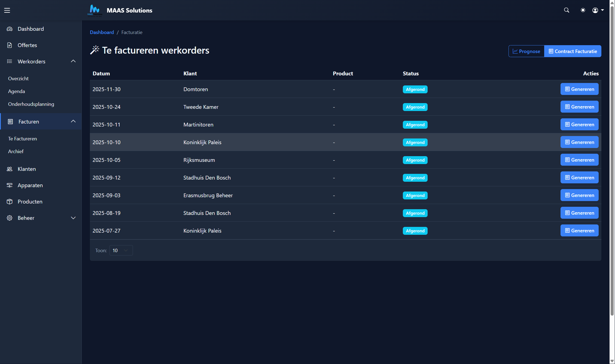Click the Prognose button
The width and height of the screenshot is (615, 364).
click(x=526, y=51)
